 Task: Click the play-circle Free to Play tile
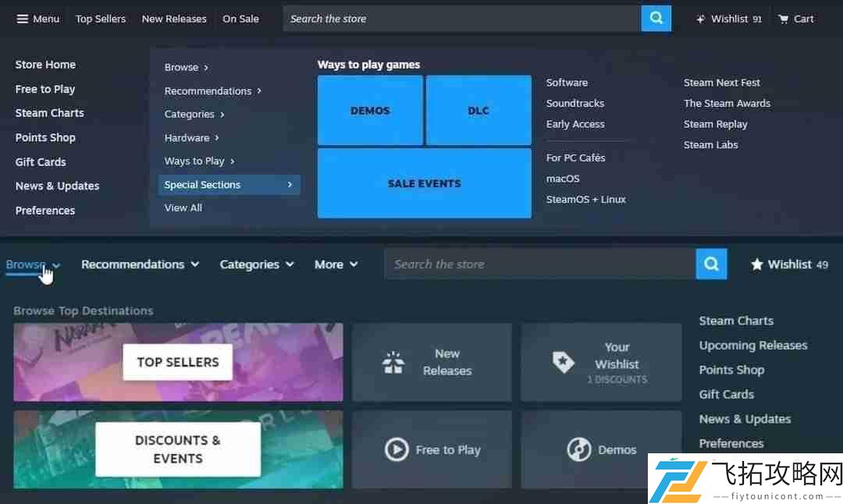432,449
